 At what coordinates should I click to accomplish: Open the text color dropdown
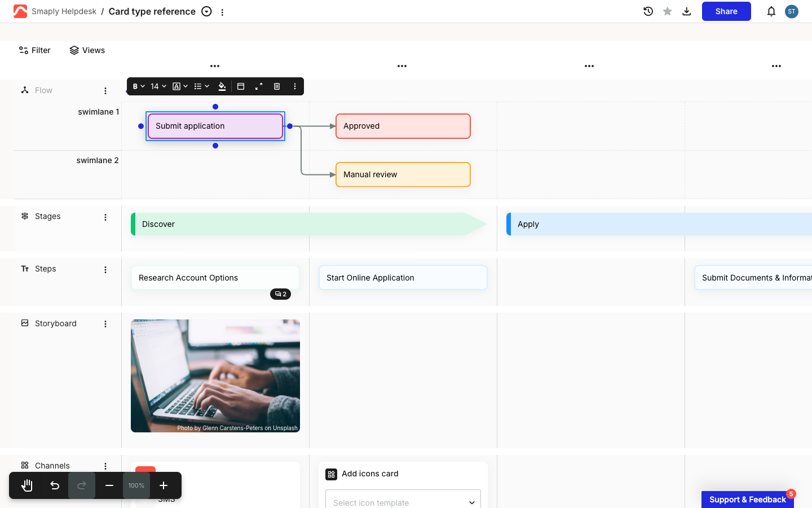(x=180, y=86)
